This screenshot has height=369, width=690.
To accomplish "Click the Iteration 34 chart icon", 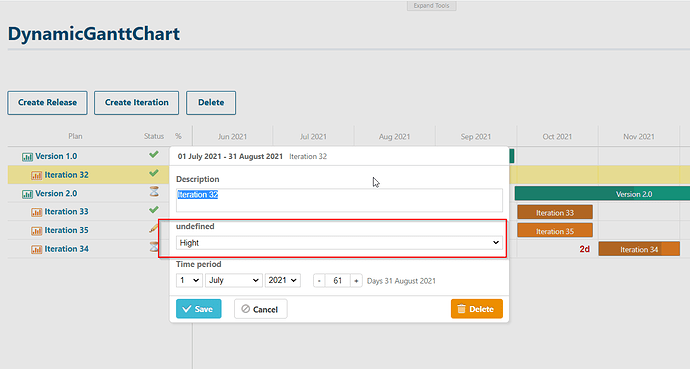I will pyautogui.click(x=37, y=249).
